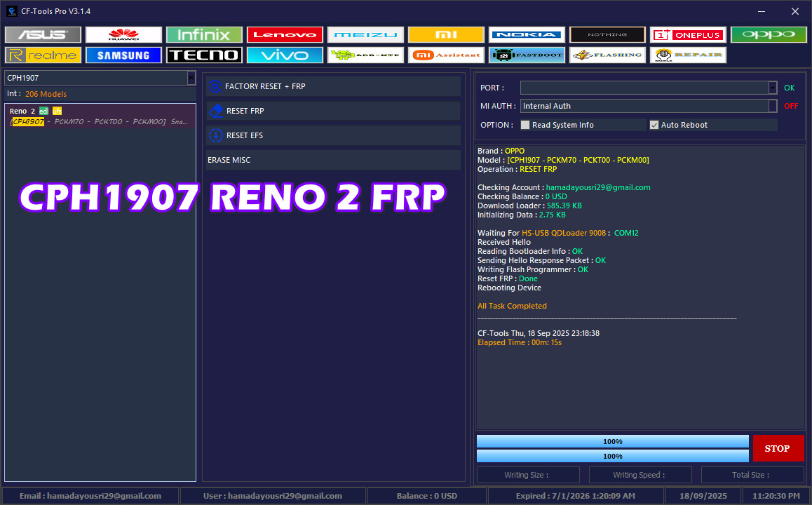Viewport: 812px width, 505px height.
Task: Select the Tecno brand logo
Action: coord(204,55)
